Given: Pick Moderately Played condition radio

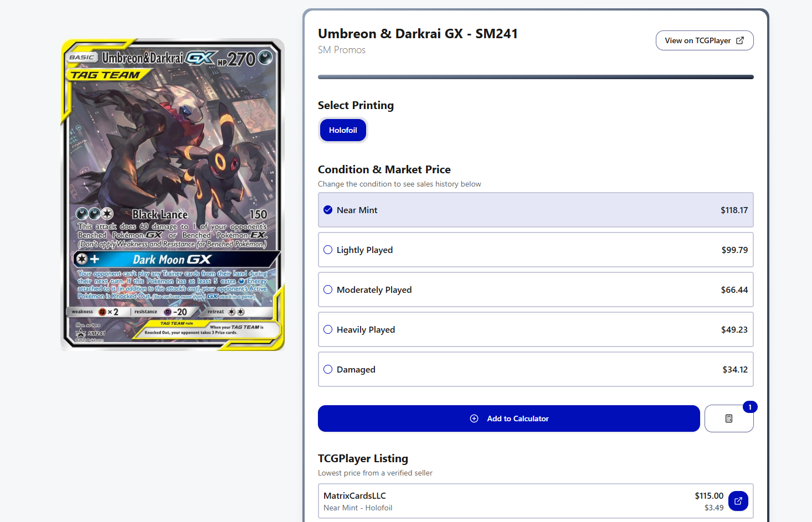Looking at the screenshot, I should [328, 290].
